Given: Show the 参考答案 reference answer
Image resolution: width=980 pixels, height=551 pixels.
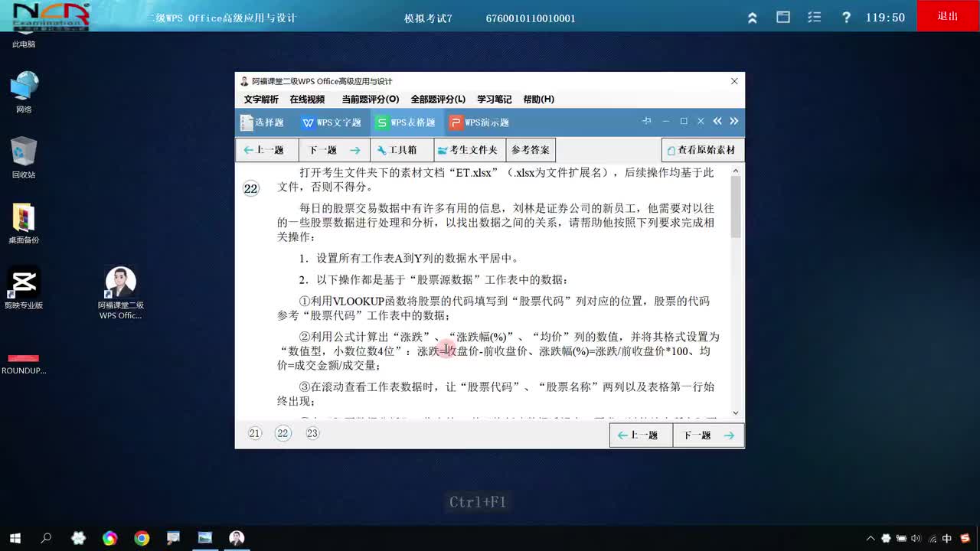Looking at the screenshot, I should pos(531,150).
